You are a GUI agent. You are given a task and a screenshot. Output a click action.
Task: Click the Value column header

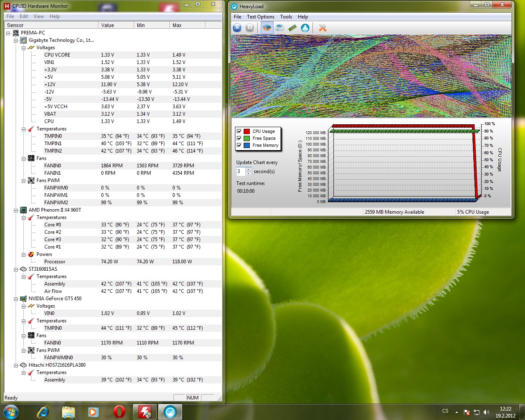tap(116, 25)
